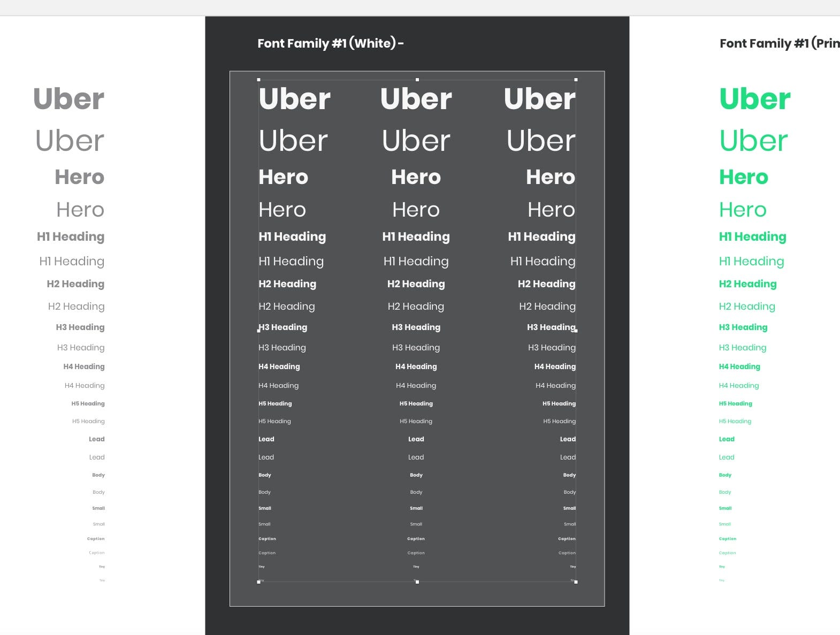Viewport: 840px width, 635px height.
Task: Select the bold white left-aligned 'Body' text
Action: [265, 475]
